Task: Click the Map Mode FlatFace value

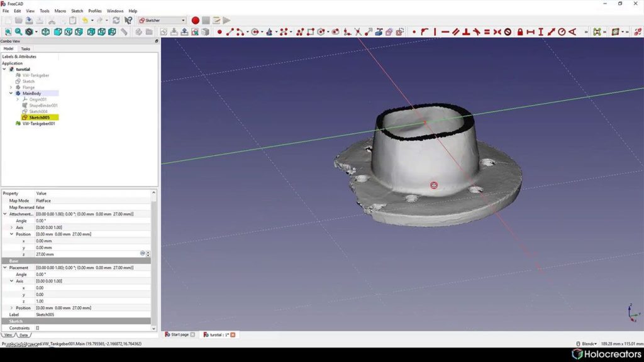Action: pyautogui.click(x=93, y=200)
